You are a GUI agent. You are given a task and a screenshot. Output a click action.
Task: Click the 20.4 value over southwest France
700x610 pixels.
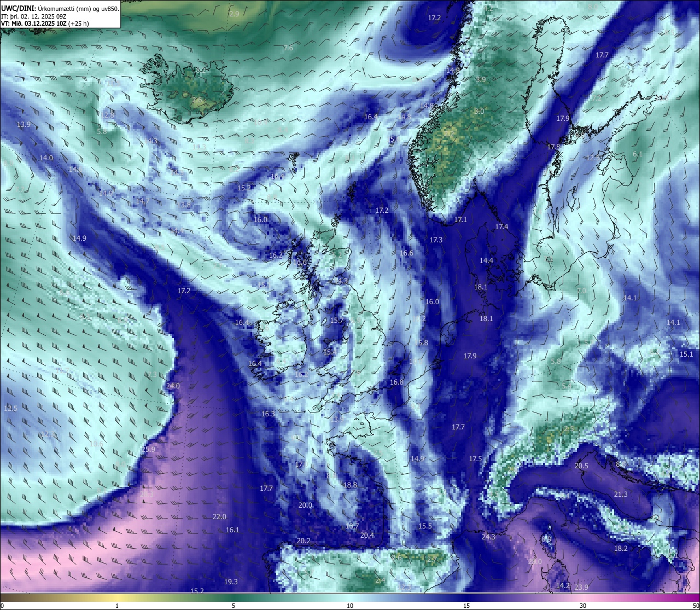point(367,535)
